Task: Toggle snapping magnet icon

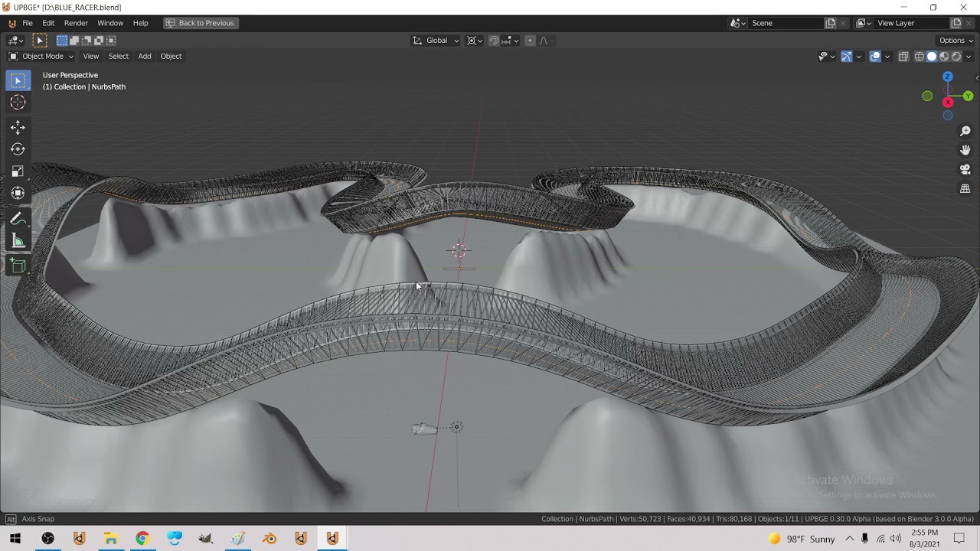Action: point(494,41)
